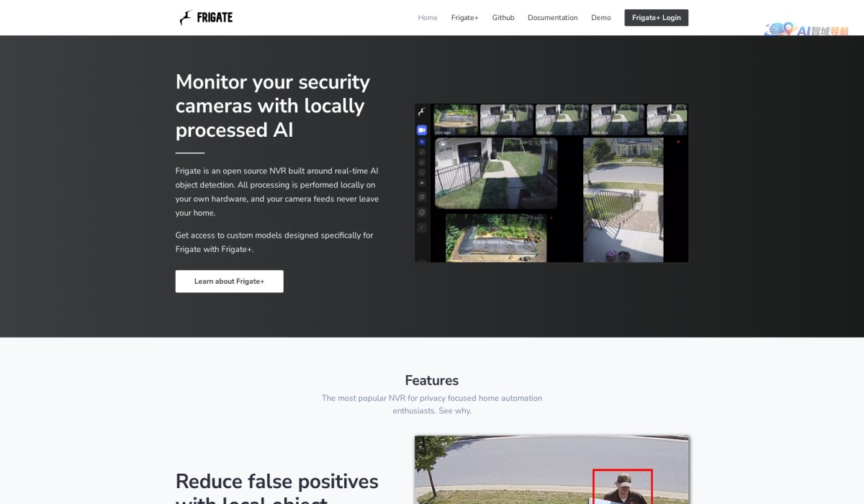This screenshot has width=864, height=504.
Task: Click the small bird logo atop demo sidebar
Action: pyautogui.click(x=422, y=112)
